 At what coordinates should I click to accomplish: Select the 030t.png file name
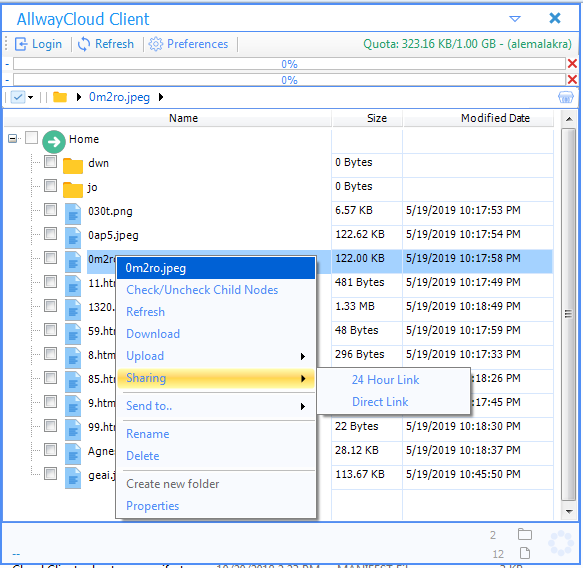(x=110, y=212)
